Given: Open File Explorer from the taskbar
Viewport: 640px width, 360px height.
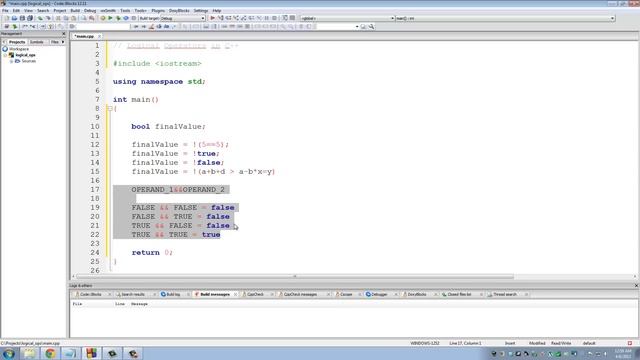Looking at the screenshot, I should coord(29,353).
